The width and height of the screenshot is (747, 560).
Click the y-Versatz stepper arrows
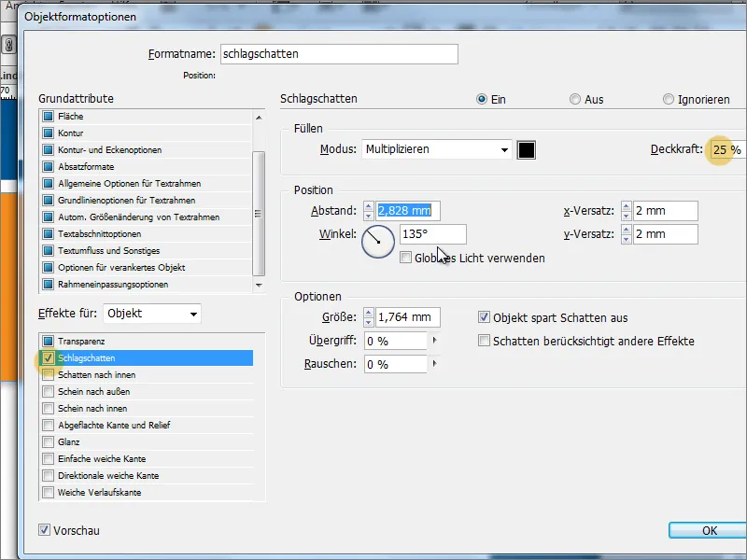point(626,234)
